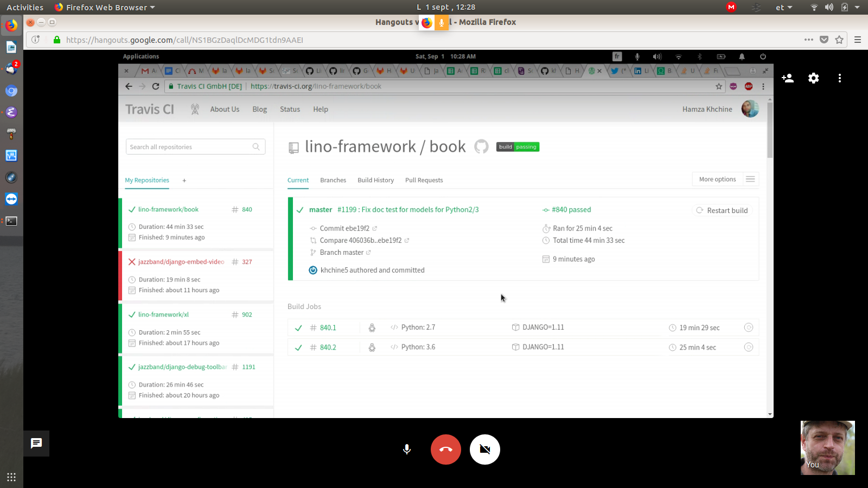Click reload icon in shared Chrome window

156,86
